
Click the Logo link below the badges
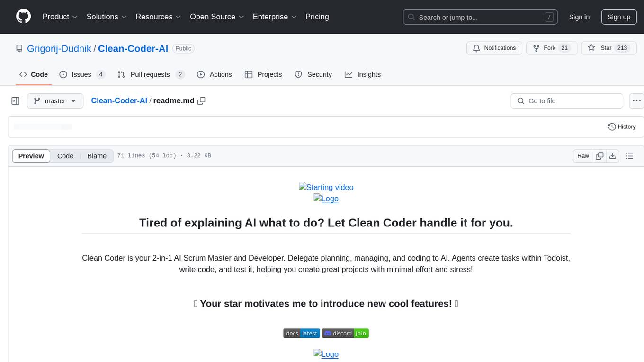(x=326, y=354)
